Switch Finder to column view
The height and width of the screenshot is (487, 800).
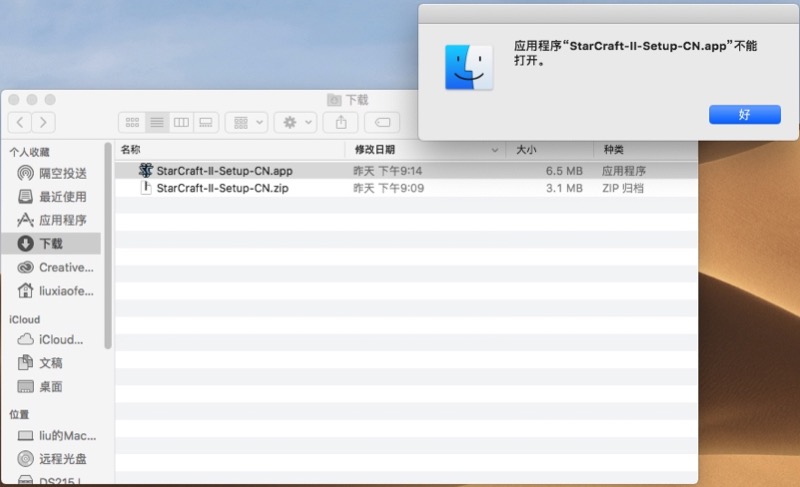pos(181,122)
